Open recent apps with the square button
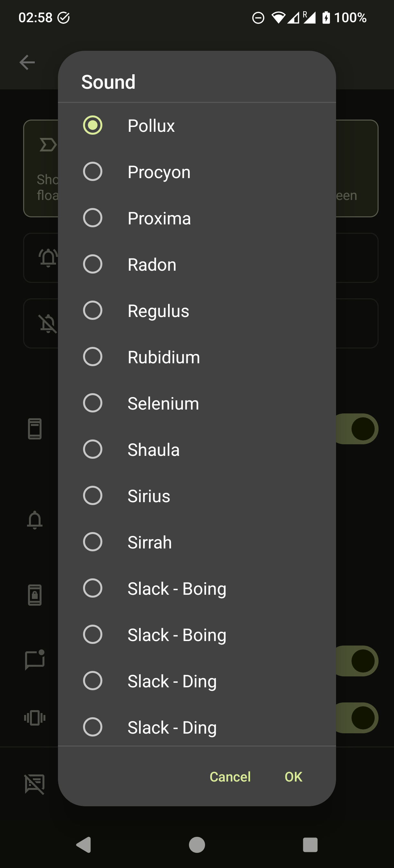Screen dimensions: 394x868 [310, 845]
